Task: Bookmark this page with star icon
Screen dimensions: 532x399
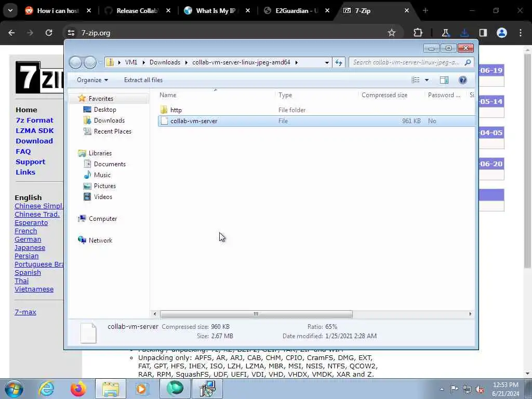Action: click(392, 33)
